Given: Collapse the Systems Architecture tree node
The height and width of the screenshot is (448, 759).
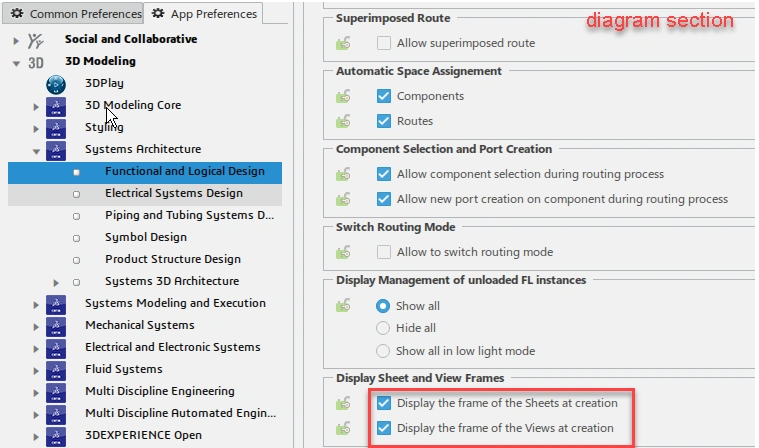Looking at the screenshot, I should coord(36,150).
